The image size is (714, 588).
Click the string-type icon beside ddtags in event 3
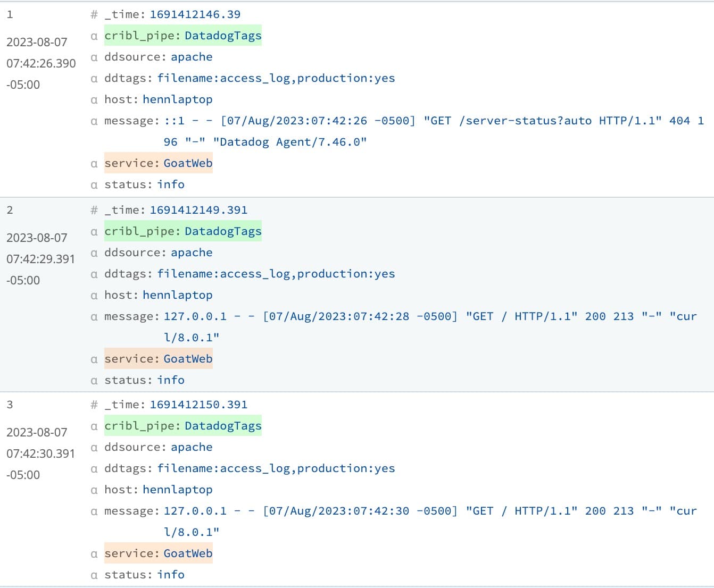point(94,469)
